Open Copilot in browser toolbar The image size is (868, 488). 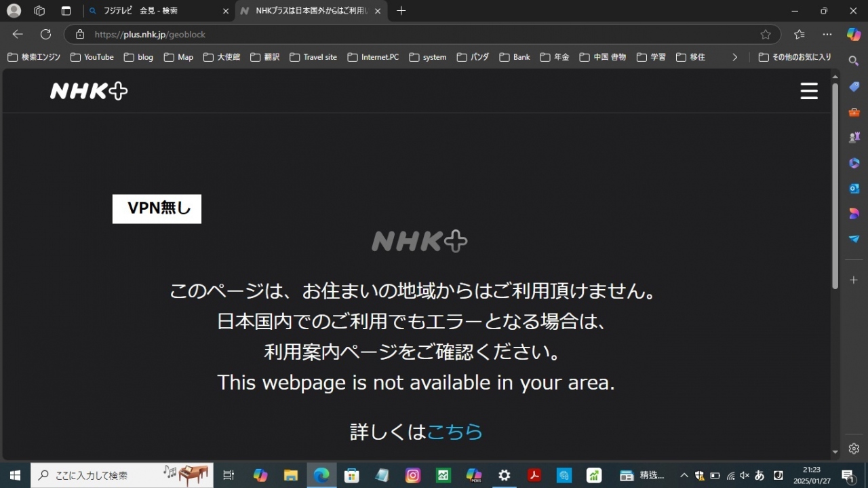(x=854, y=34)
